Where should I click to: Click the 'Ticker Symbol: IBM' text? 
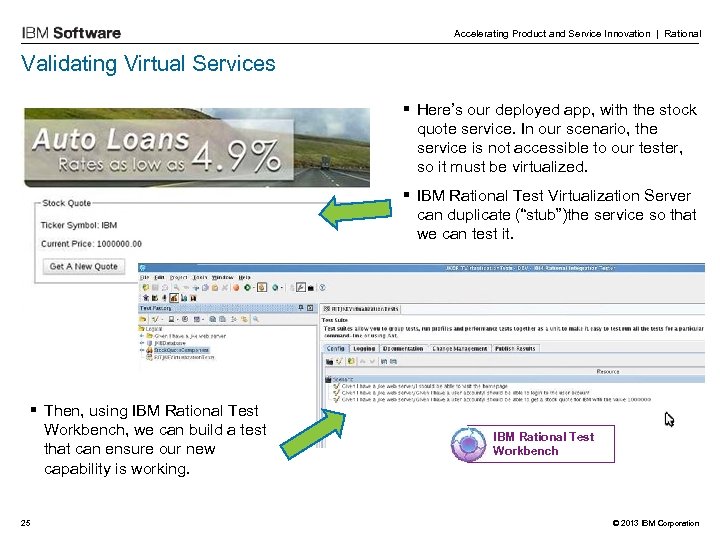click(79, 225)
